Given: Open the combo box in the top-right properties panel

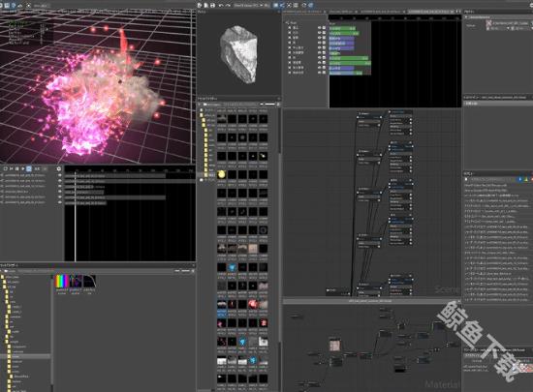Looking at the screenshot, I should pyautogui.click(x=499, y=28).
